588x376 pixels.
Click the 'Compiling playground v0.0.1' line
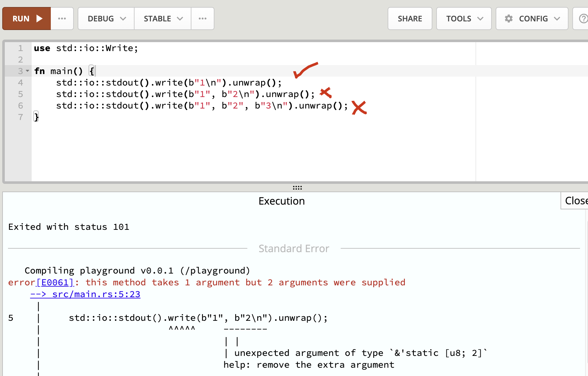[137, 271]
